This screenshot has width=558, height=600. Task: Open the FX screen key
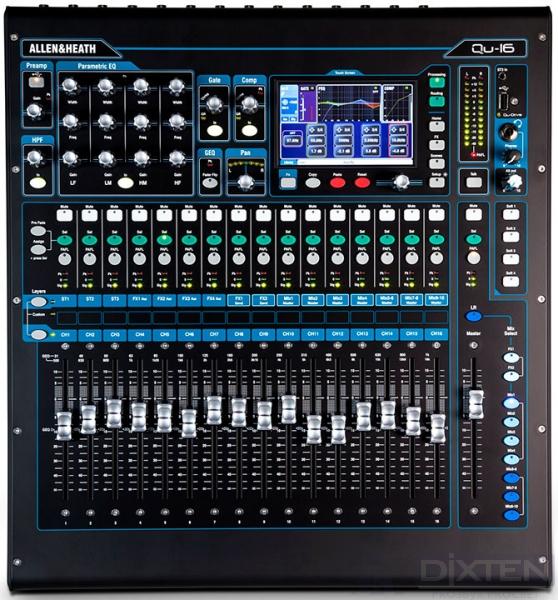[x=437, y=145]
